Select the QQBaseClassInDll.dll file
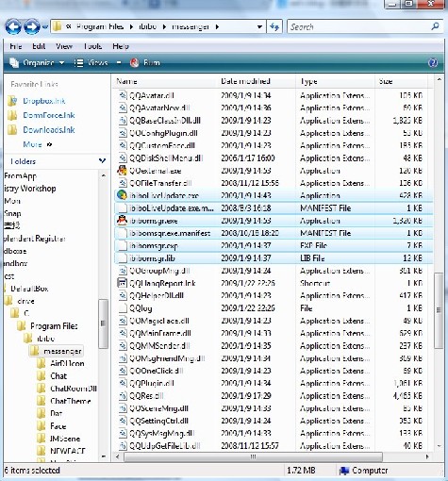Screen dimensions: 448x481 point(165,121)
